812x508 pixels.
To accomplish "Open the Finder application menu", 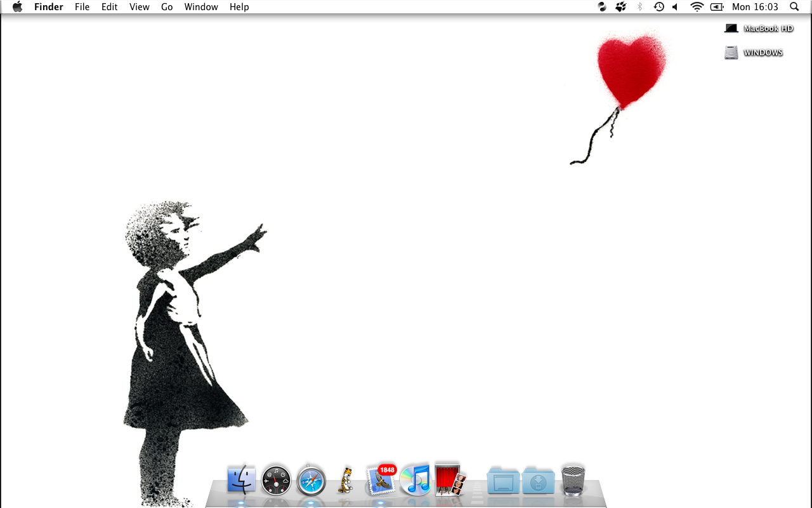I will point(49,7).
